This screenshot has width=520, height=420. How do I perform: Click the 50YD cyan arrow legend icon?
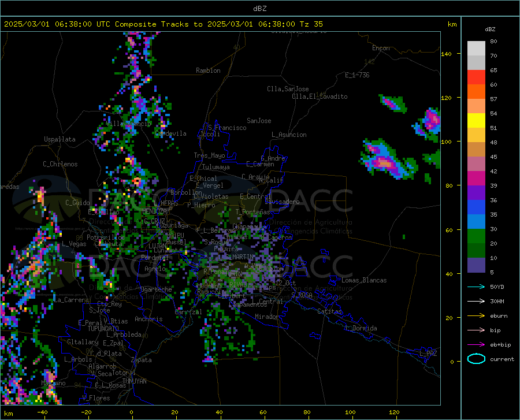point(476,287)
